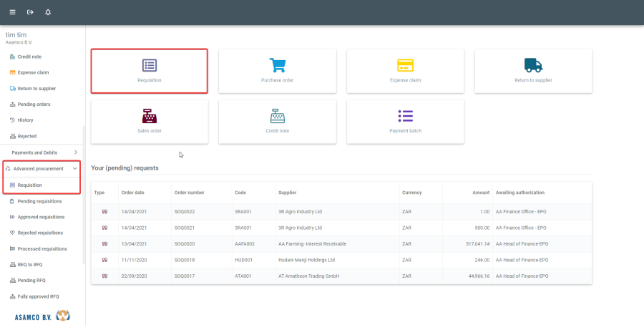
Task: Click the logout icon in top bar
Action: click(x=30, y=12)
